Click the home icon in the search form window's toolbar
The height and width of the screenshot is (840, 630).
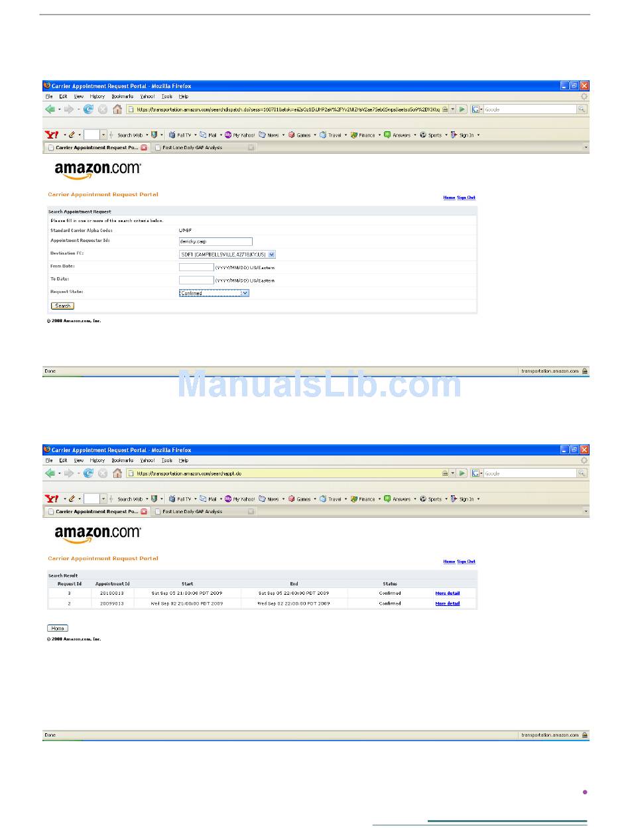coord(117,109)
